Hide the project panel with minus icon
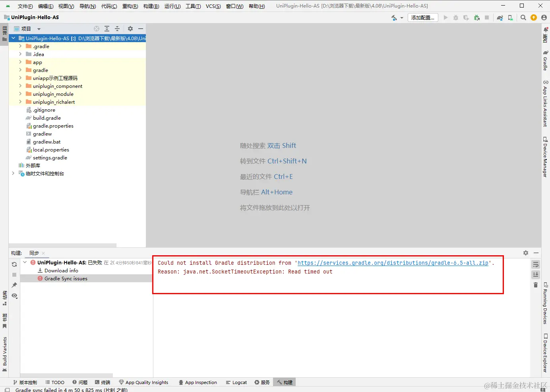Viewport: 550px width, 392px height. pyautogui.click(x=141, y=29)
